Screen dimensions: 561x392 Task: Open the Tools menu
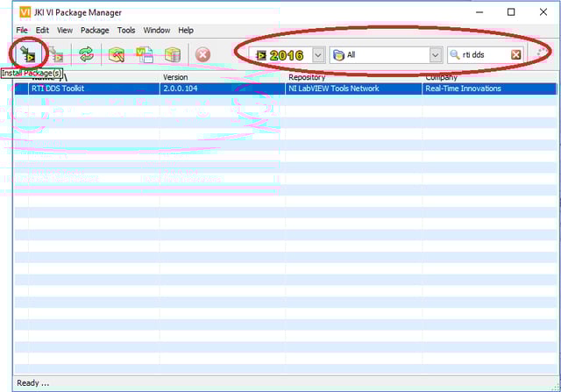click(x=126, y=31)
